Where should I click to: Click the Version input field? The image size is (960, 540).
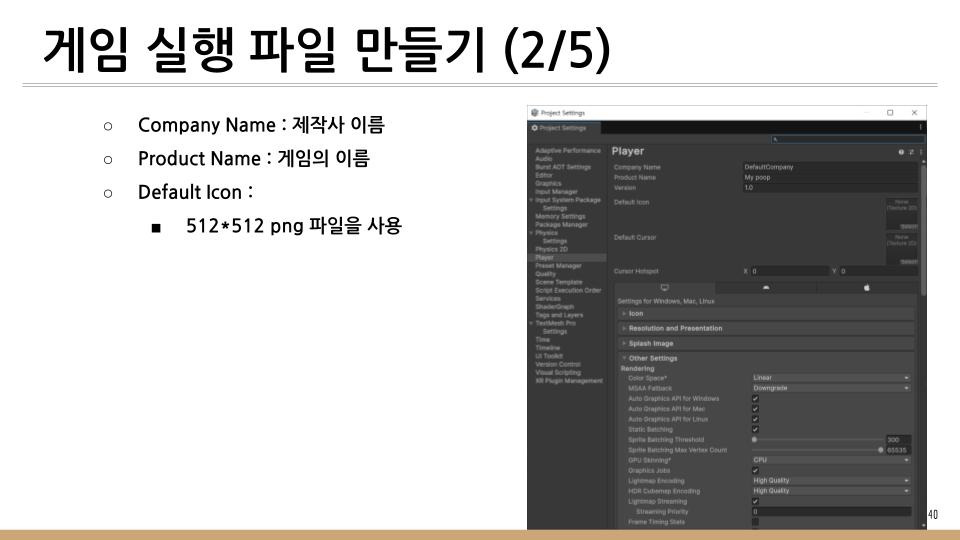[x=830, y=188]
